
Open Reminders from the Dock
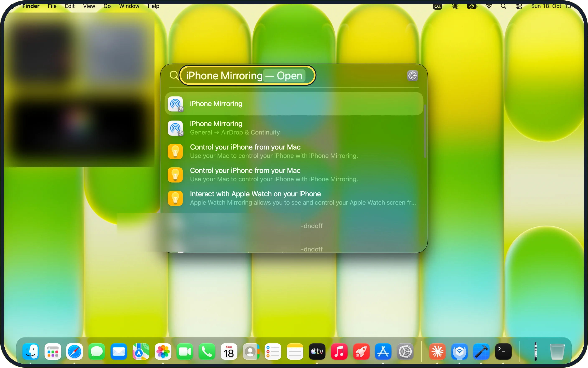coord(273,352)
